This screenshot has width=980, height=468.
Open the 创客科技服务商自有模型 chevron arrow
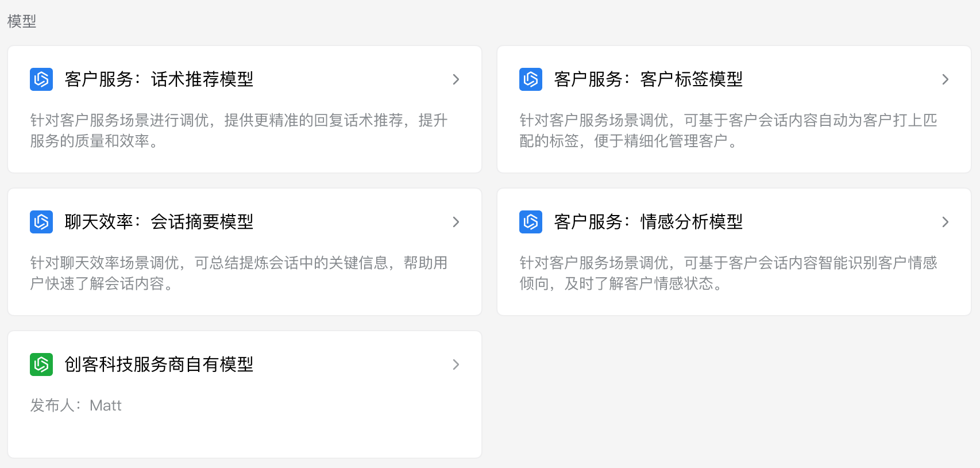[456, 365]
